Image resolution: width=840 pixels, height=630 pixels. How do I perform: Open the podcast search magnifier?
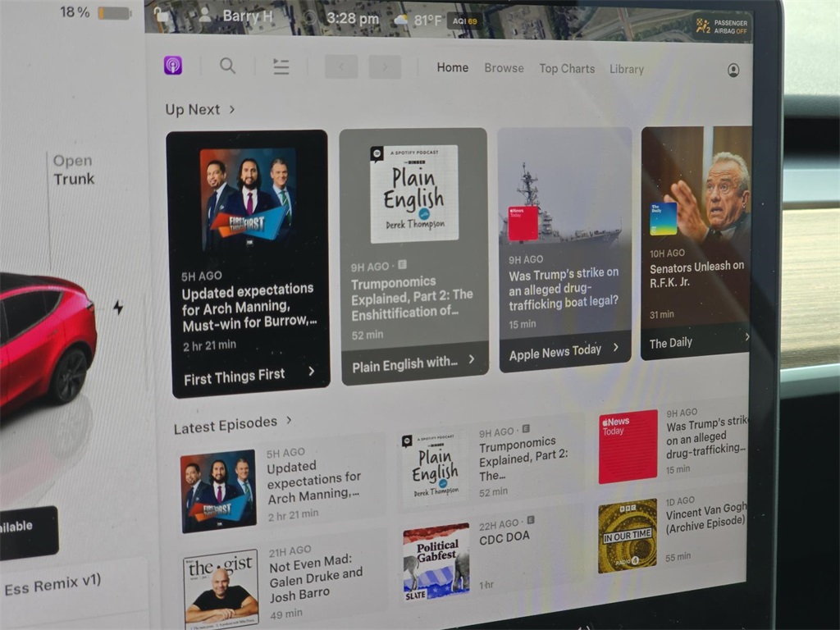(228, 66)
